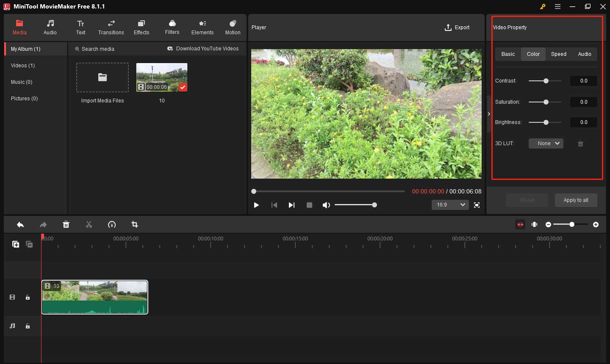Open the Text tab
Image resolution: width=610 pixels, height=364 pixels.
click(80, 28)
